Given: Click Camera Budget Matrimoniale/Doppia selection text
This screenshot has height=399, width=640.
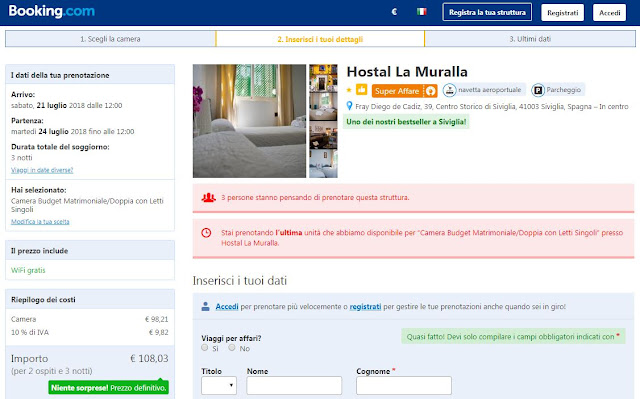Looking at the screenshot, I should click(87, 205).
